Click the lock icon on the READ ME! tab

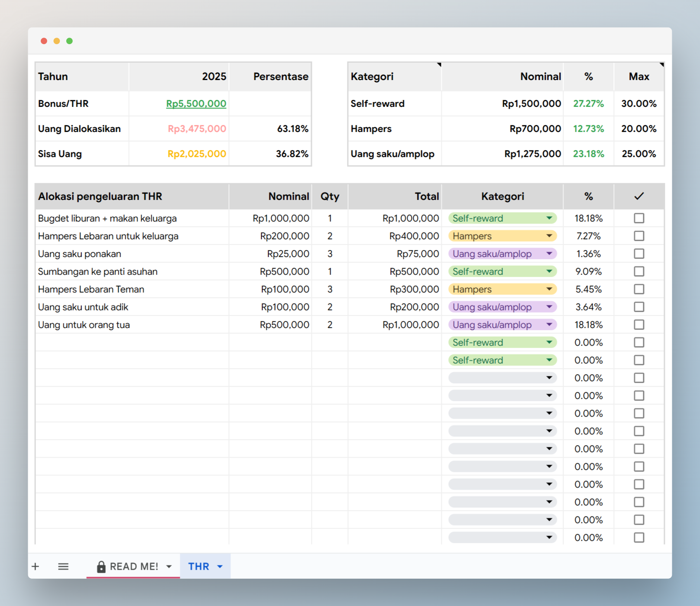click(101, 567)
